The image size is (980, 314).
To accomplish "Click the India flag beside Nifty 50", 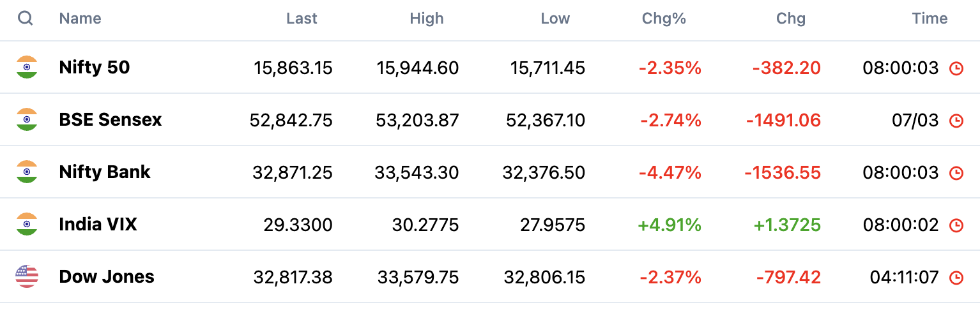I will click(27, 68).
